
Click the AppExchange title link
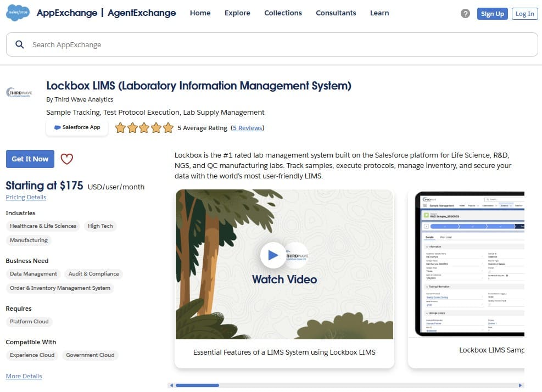point(66,13)
